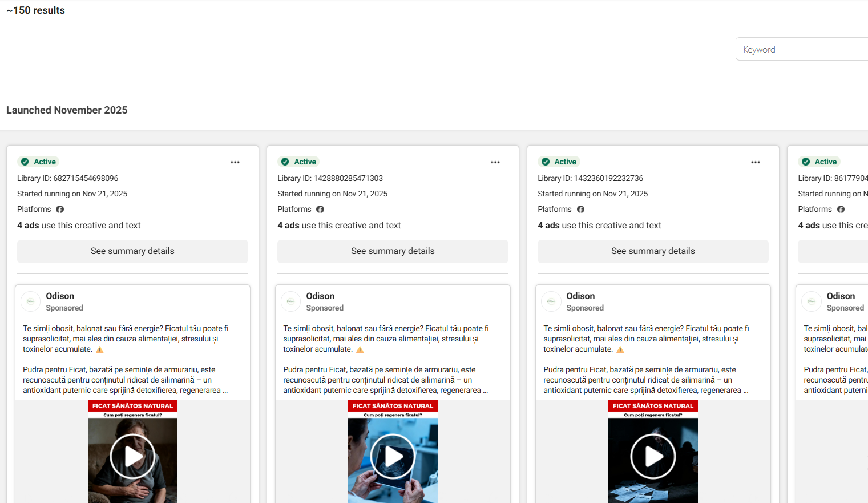Click Active status badge on third ad
The image size is (868, 503).
coord(559,162)
